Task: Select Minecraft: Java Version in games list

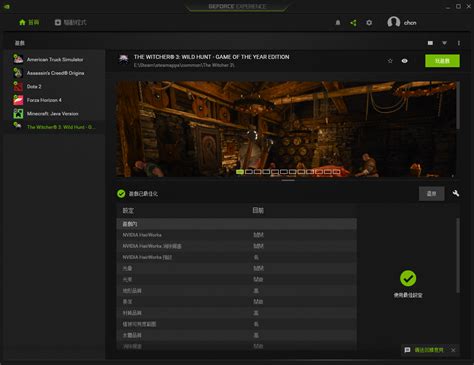Action: tap(53, 114)
